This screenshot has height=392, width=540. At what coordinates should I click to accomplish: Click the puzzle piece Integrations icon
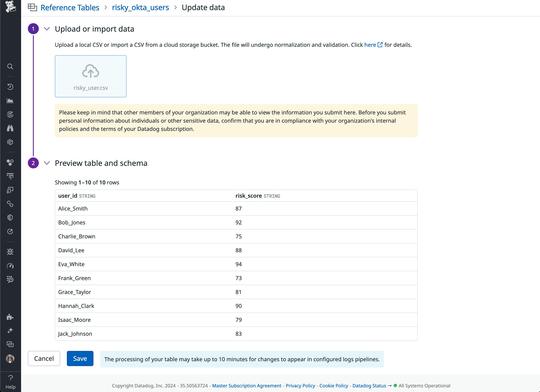pos(10,317)
